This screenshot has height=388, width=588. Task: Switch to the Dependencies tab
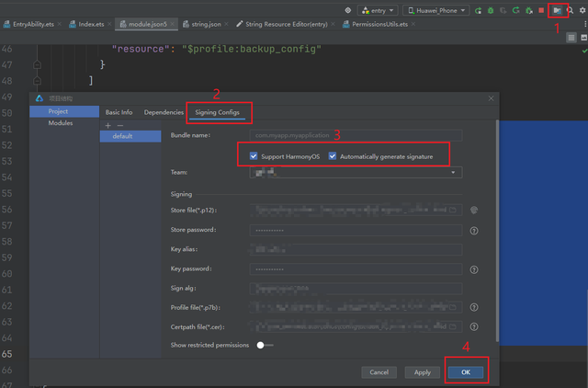coord(164,112)
